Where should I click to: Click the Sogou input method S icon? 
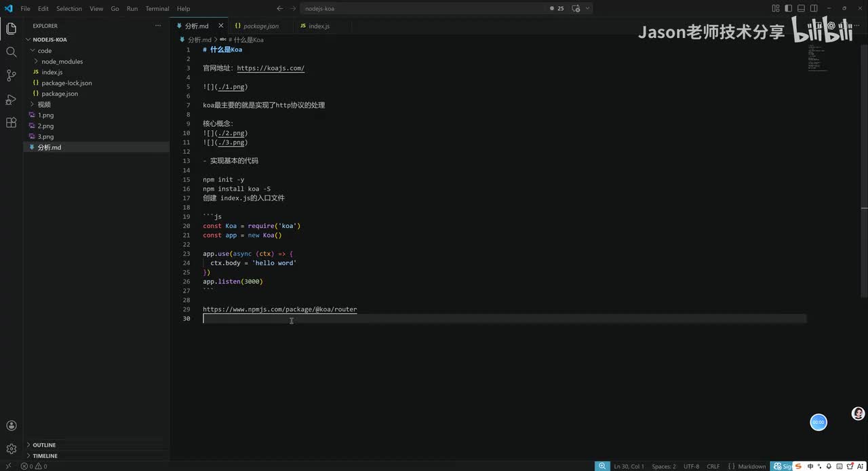pos(799,466)
